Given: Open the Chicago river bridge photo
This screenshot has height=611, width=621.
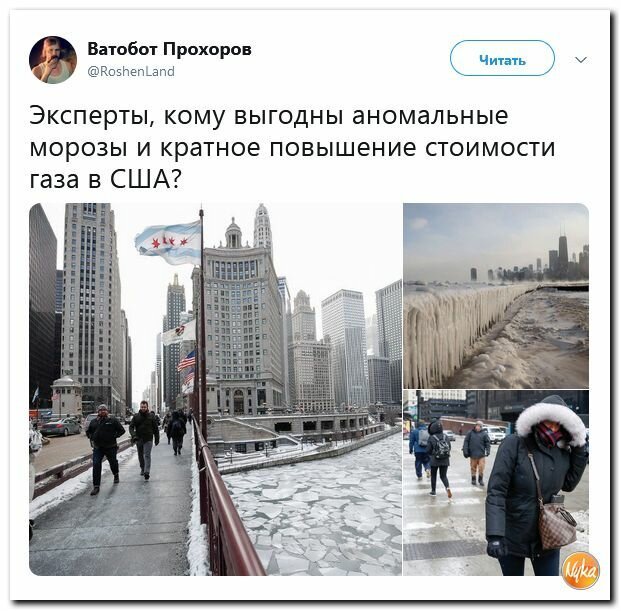Looking at the screenshot, I should [215, 389].
